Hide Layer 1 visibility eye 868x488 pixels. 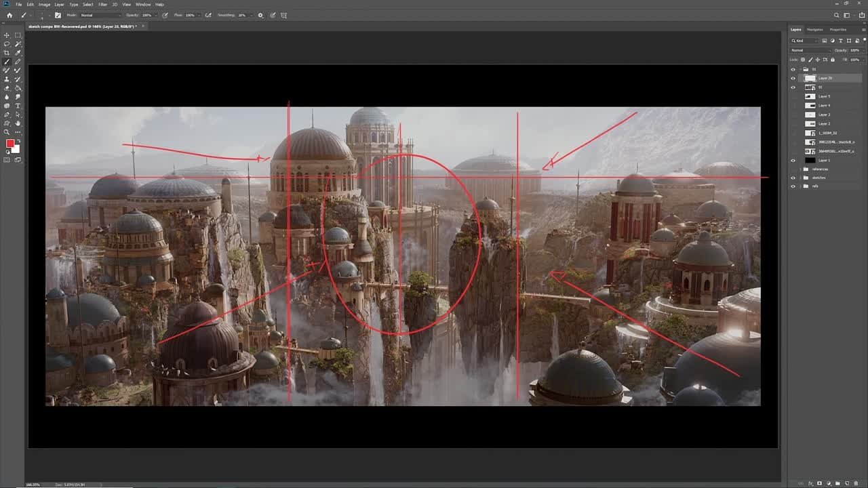point(793,161)
